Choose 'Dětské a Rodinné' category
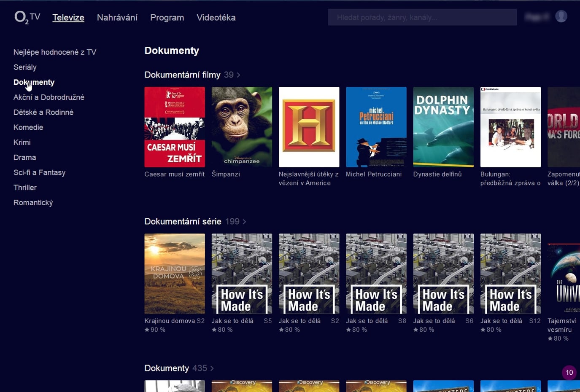 43,112
